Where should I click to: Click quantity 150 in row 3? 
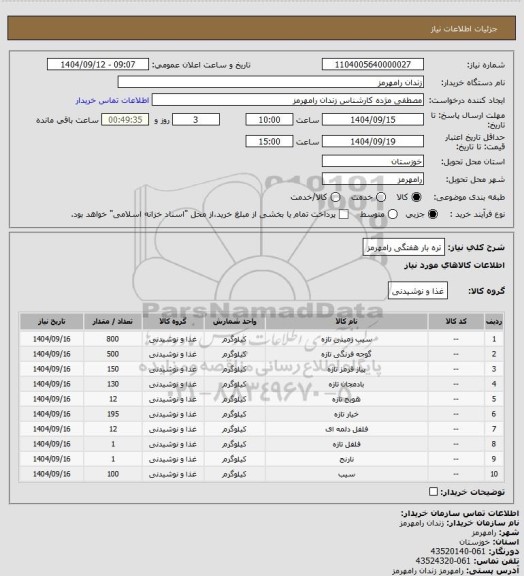coord(113,369)
